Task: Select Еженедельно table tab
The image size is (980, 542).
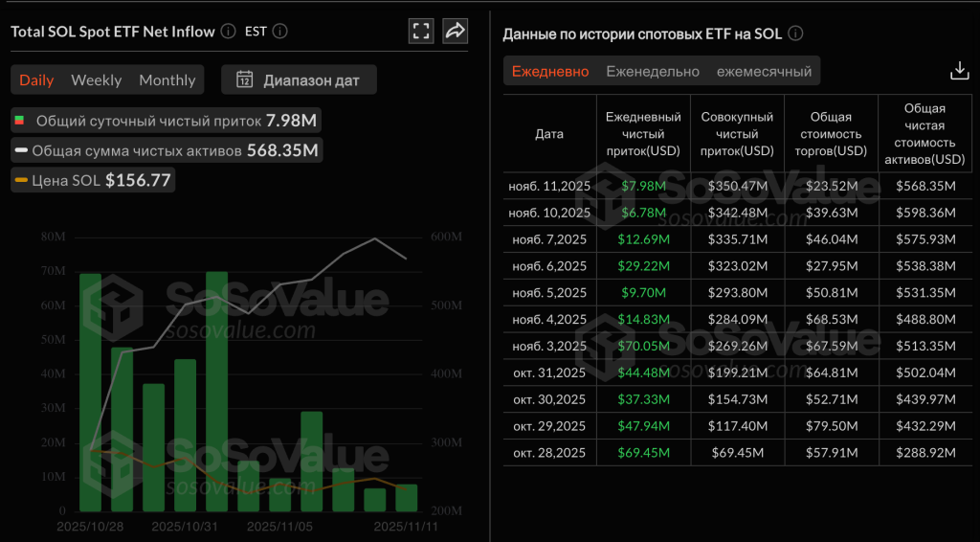Action: coord(652,72)
